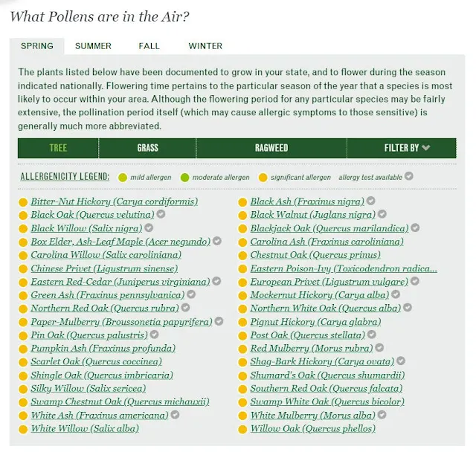Click the mild allergen legend swatch
The width and height of the screenshot is (476, 452).
coord(123,178)
